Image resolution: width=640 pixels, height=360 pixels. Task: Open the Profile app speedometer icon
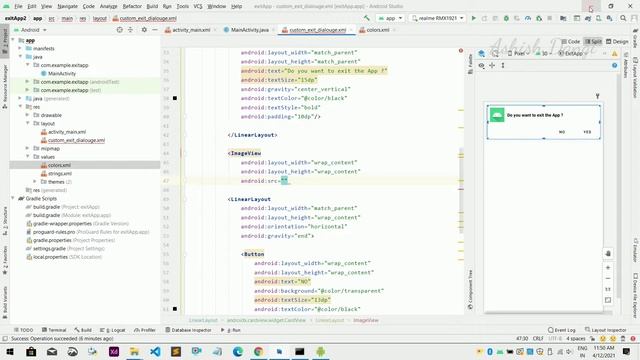point(528,18)
